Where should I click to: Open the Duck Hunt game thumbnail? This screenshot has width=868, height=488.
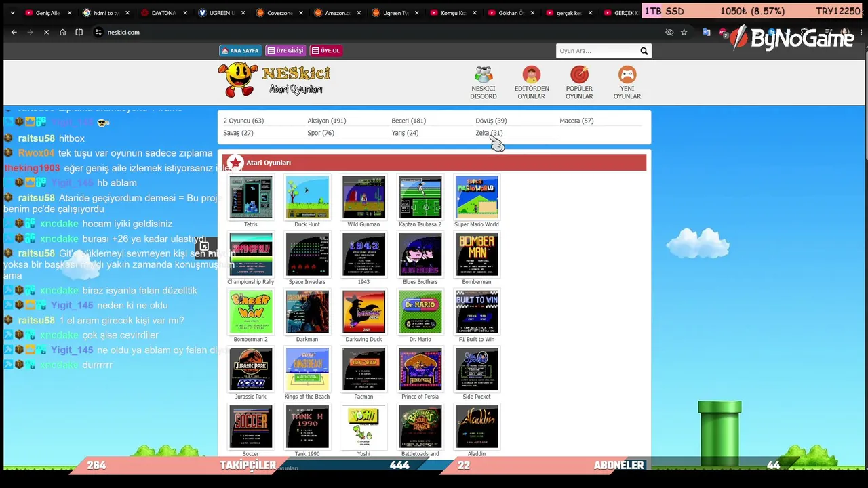[x=307, y=197]
